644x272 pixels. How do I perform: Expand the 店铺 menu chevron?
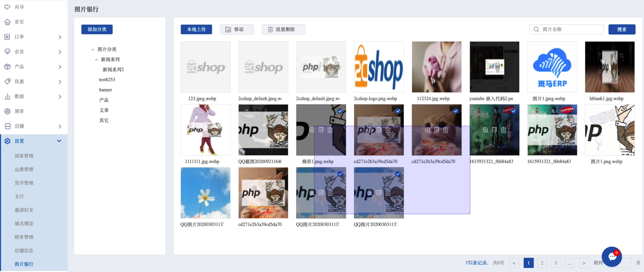click(60, 126)
